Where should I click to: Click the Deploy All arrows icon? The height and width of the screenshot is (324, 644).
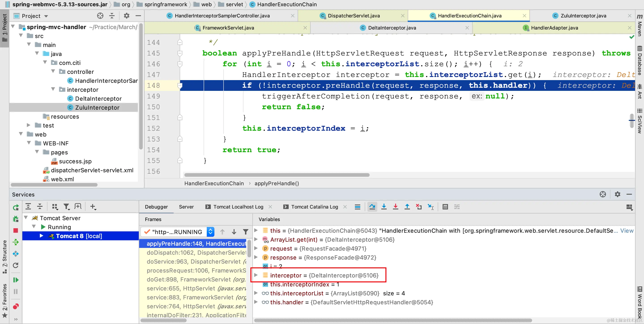[15, 242]
